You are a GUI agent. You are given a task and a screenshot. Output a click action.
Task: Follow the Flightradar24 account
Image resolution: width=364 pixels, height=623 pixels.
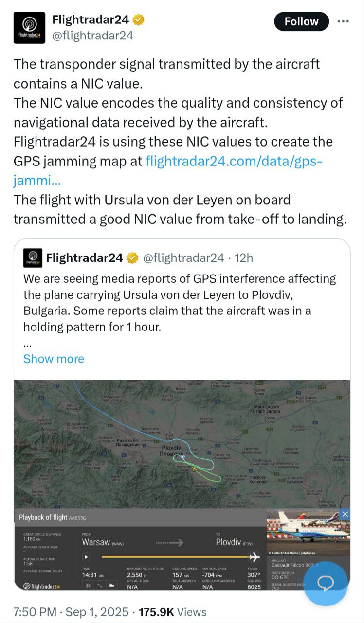click(301, 21)
